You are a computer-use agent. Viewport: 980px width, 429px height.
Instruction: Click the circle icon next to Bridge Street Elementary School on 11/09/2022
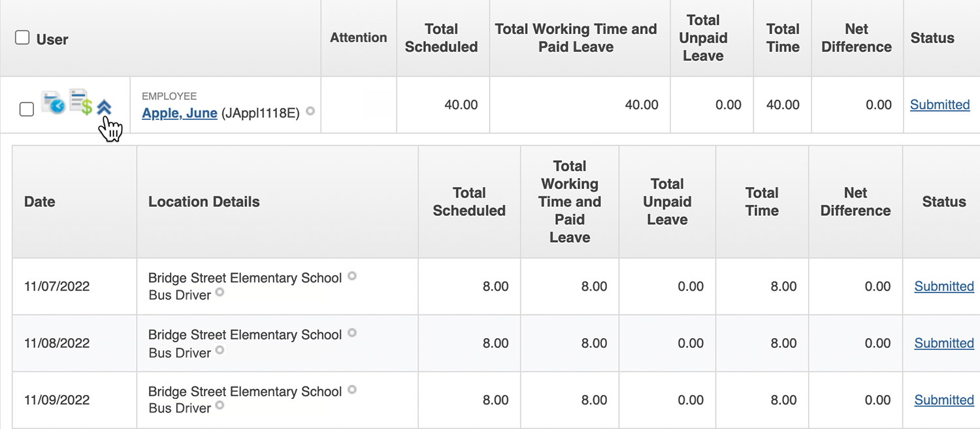352,390
